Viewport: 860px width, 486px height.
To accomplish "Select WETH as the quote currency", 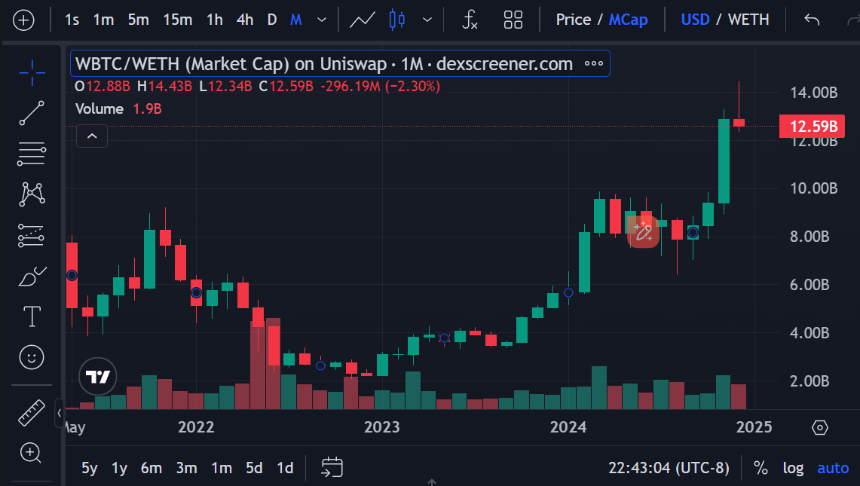I will pyautogui.click(x=748, y=20).
